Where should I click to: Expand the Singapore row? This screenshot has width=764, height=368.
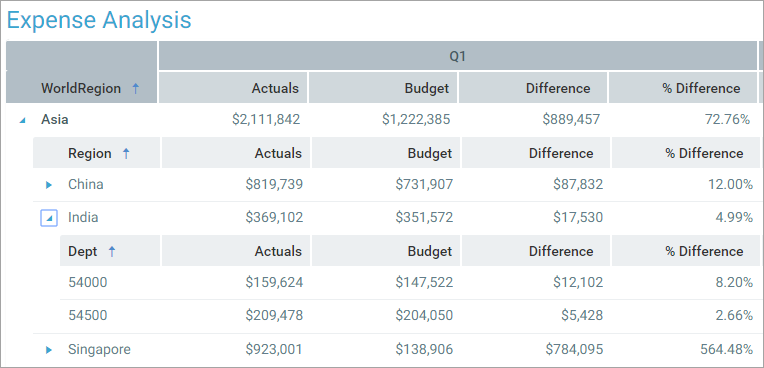pos(49,350)
